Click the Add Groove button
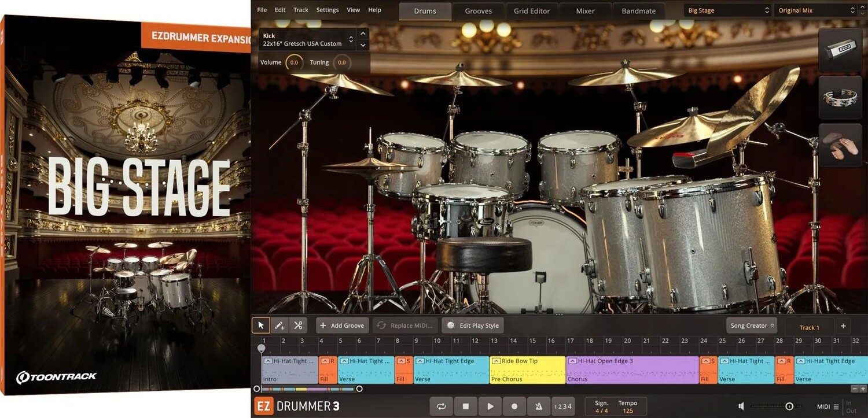 tap(342, 325)
